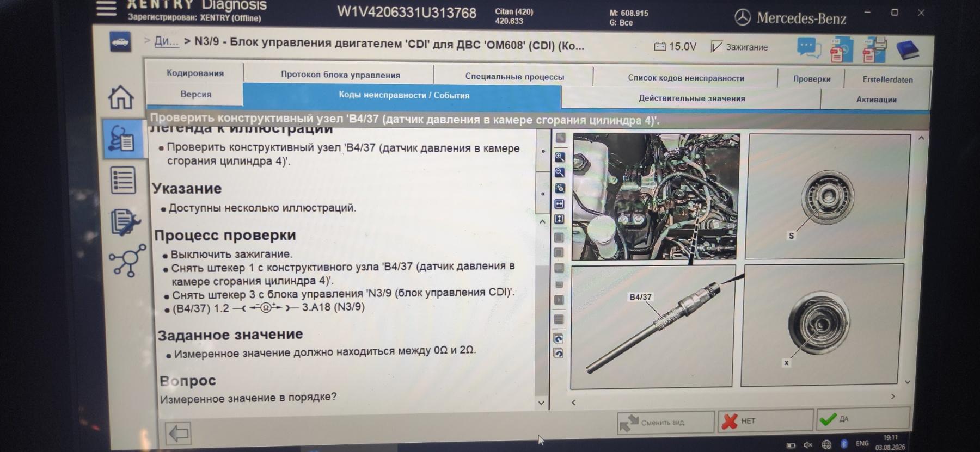980x452 pixels.
Task: Open the Протокол блока управления tab
Action: click(340, 75)
